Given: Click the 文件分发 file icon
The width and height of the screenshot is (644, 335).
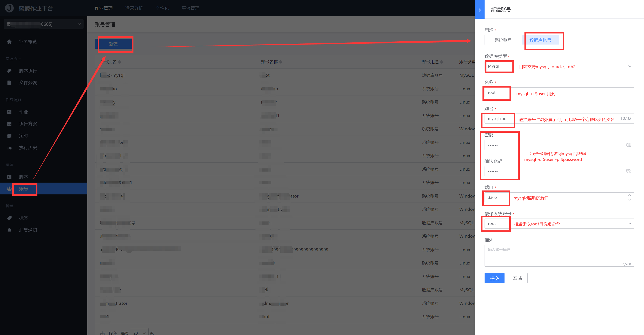Looking at the screenshot, I should point(9,83).
